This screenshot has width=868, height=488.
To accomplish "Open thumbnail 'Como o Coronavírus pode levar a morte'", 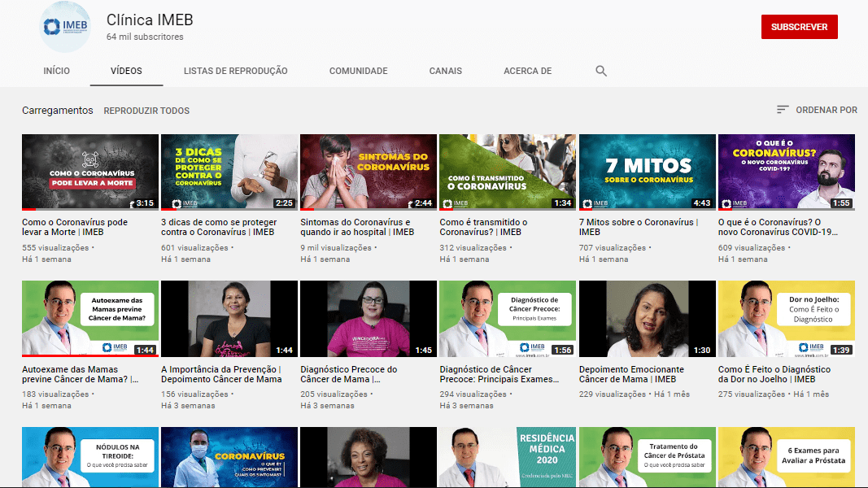I will tap(90, 172).
